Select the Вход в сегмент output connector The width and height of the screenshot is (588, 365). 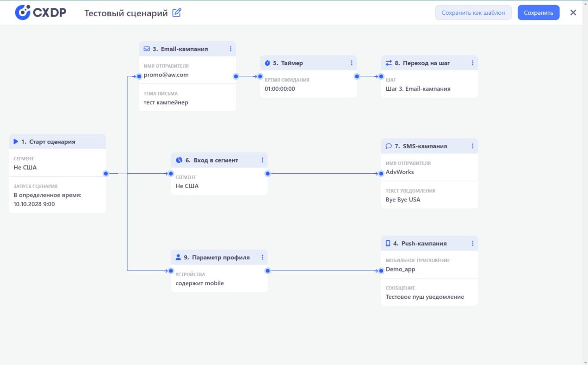[268, 173]
